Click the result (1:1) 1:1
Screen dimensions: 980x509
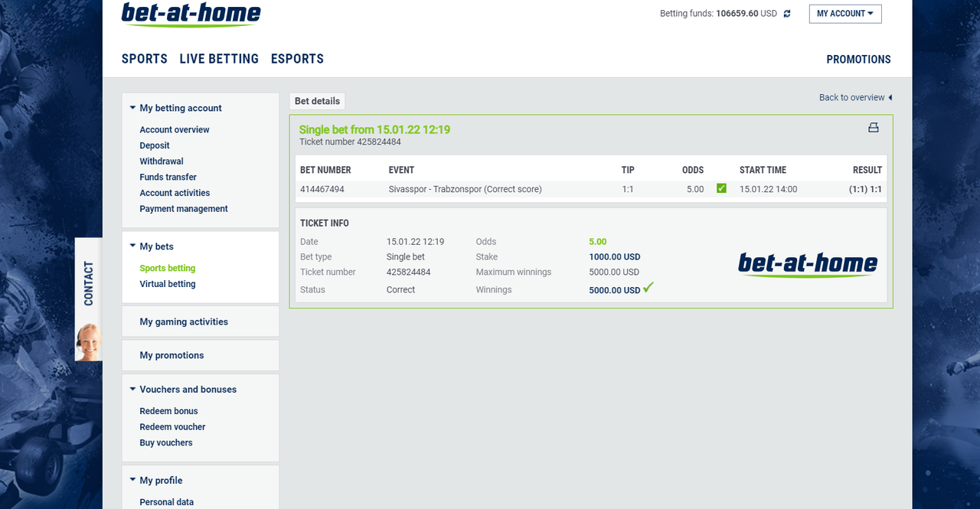(865, 189)
